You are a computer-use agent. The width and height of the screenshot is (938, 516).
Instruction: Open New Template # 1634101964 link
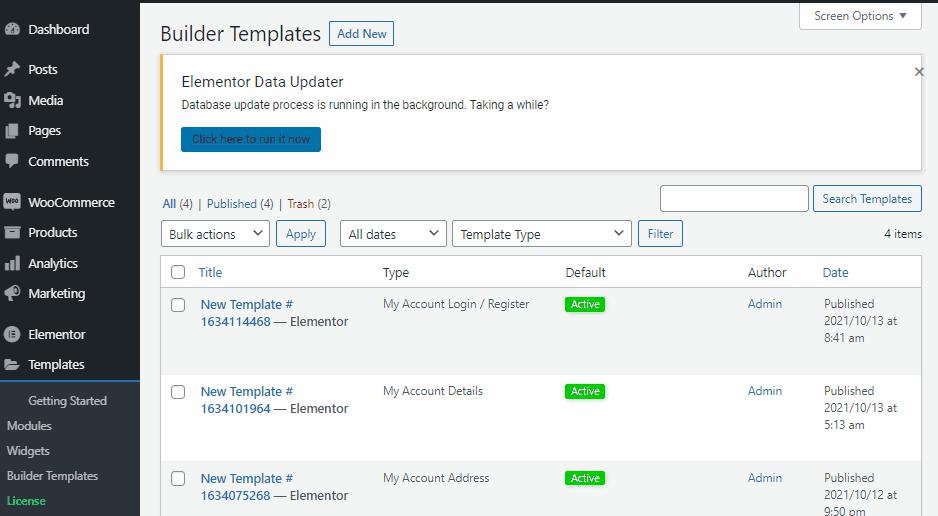[x=246, y=400]
